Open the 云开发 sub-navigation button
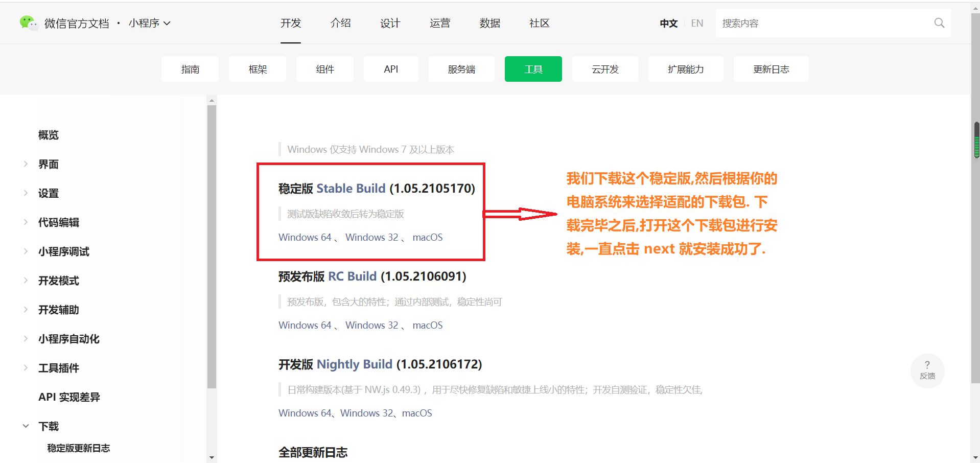The height and width of the screenshot is (463, 980). (605, 69)
